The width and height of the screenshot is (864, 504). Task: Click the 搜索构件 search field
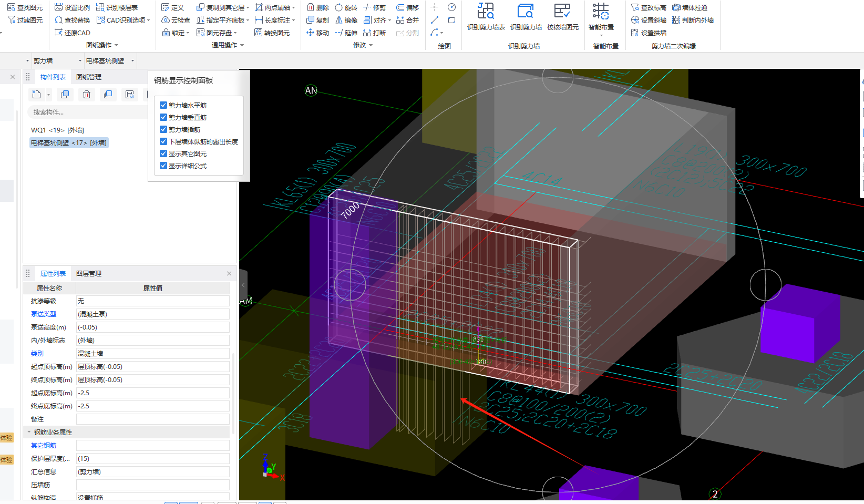[87, 112]
